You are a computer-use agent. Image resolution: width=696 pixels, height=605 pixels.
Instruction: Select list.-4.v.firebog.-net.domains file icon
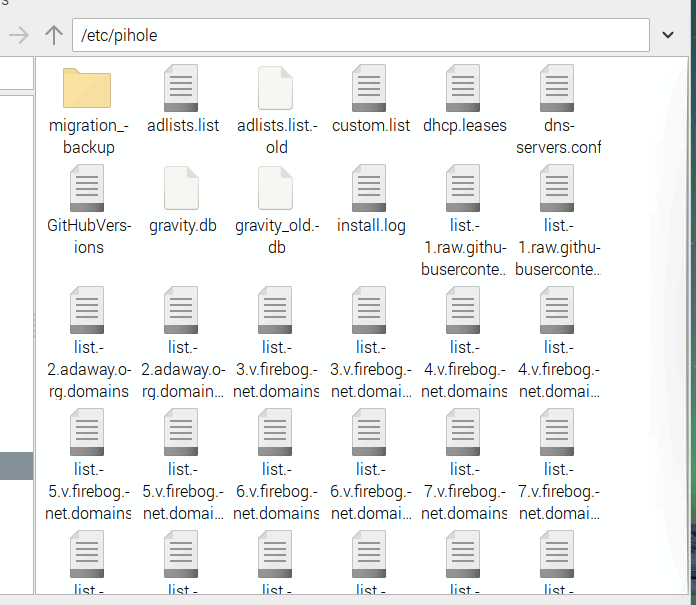[463, 310]
